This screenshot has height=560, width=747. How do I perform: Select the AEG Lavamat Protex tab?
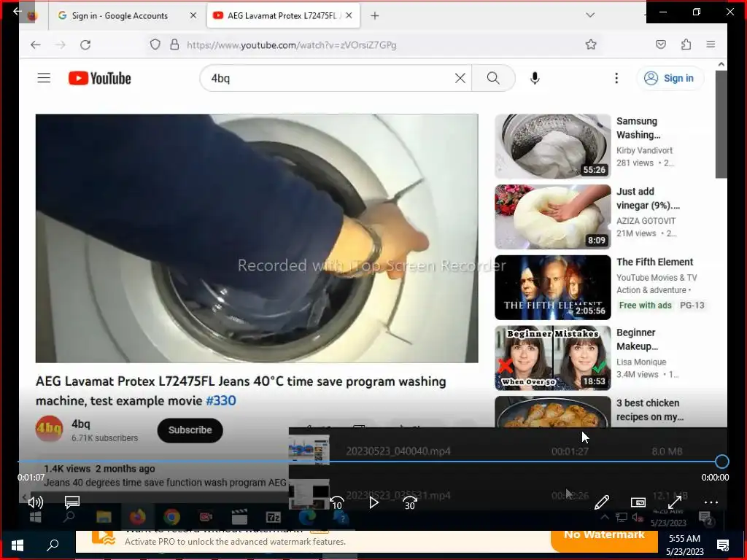(x=284, y=16)
